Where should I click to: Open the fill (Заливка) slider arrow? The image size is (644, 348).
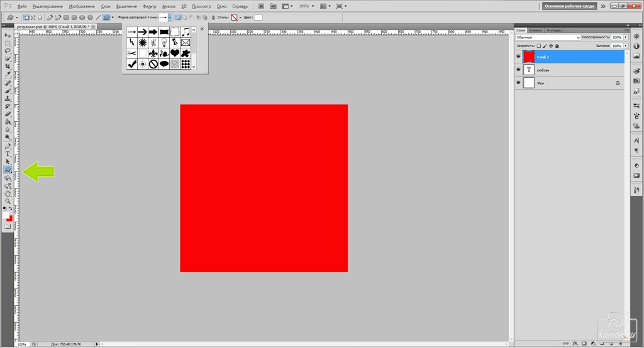pyautogui.click(x=626, y=46)
